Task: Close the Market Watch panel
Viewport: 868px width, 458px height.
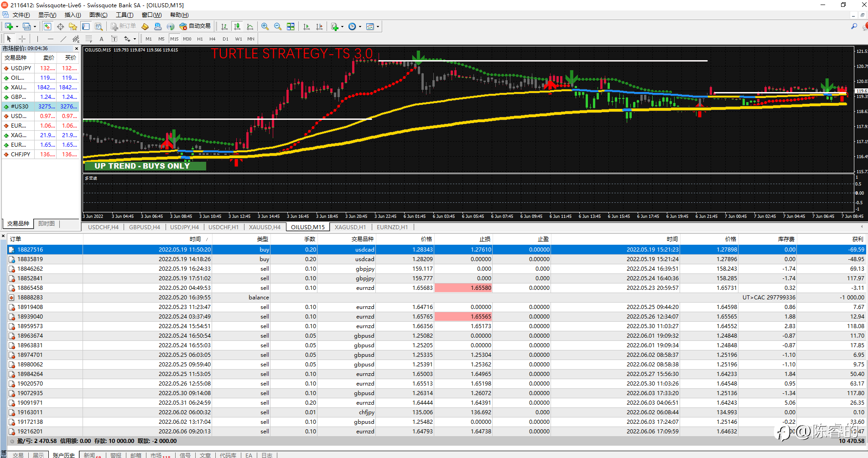Action: [76, 48]
